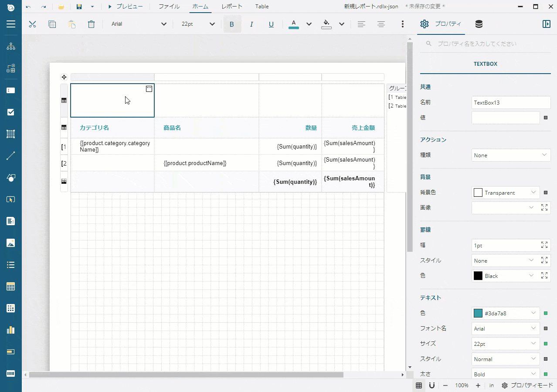
Task: Open the Transparent background color dropdown
Action: point(505,192)
